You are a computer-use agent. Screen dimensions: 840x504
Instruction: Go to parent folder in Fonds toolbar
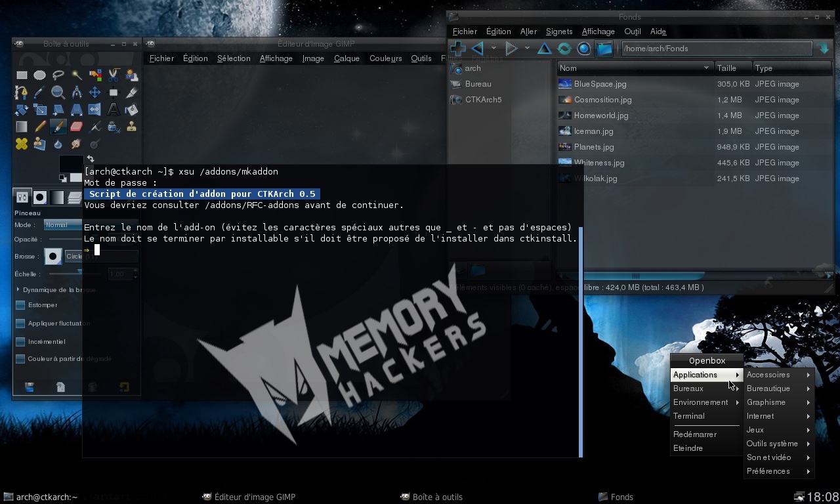[544, 49]
